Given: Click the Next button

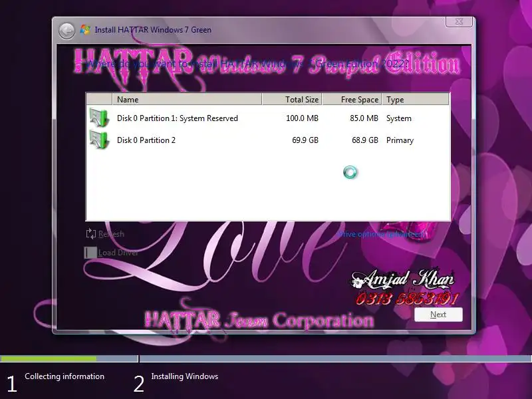Looking at the screenshot, I should [x=438, y=315].
